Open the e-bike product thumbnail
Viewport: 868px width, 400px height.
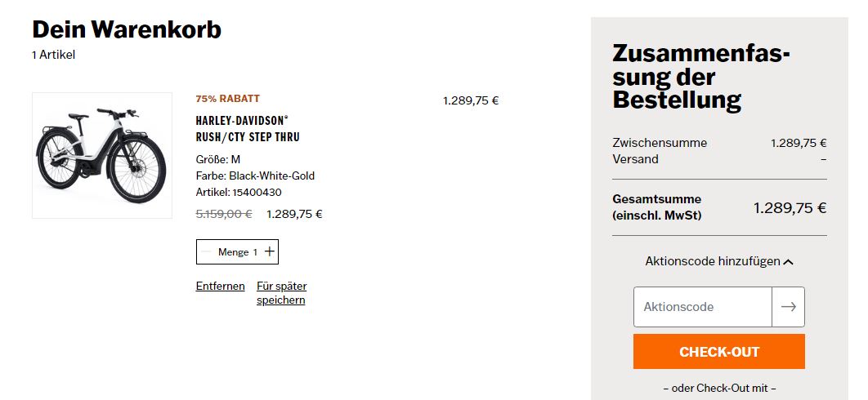tap(102, 155)
